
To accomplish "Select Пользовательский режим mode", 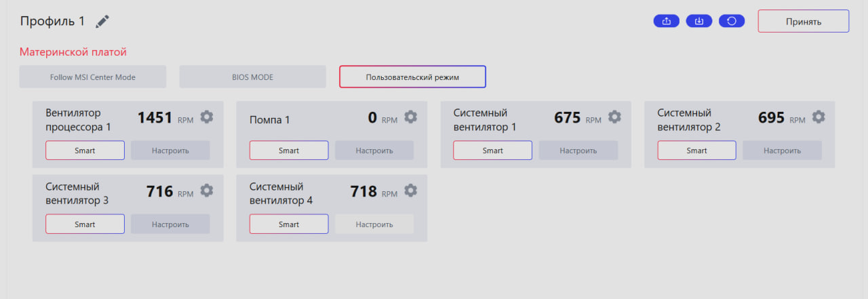I will (413, 77).
